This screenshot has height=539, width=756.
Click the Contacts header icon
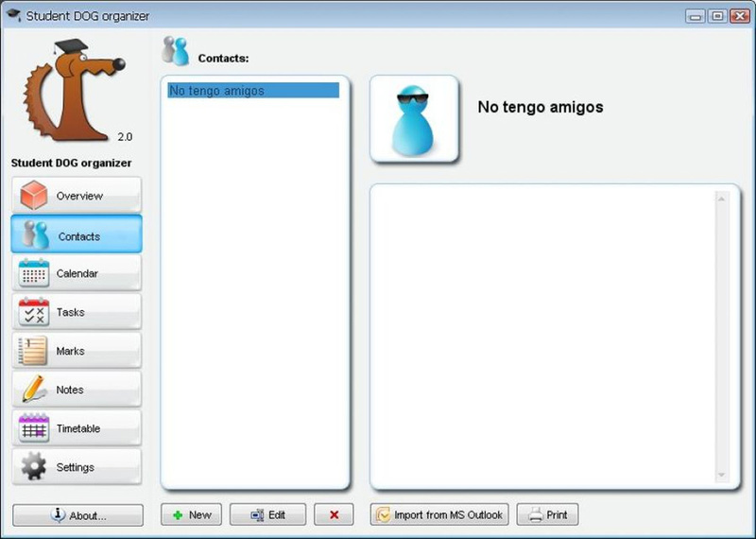175,51
